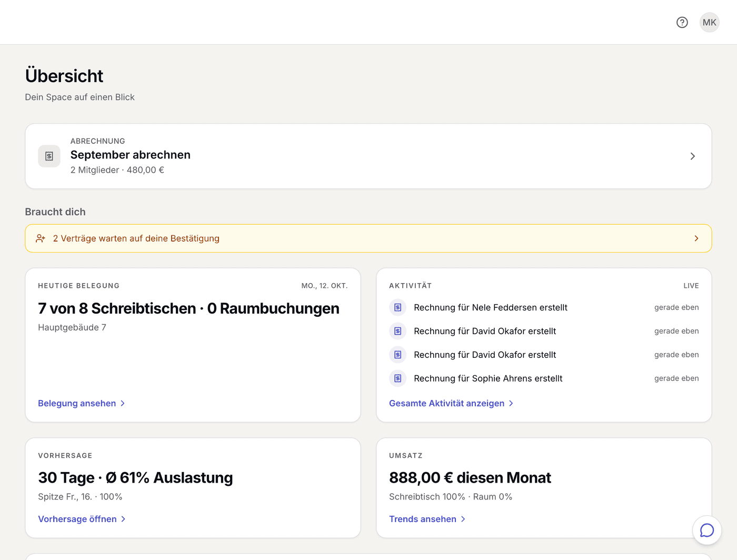737x560 pixels.
Task: Click the 30 Tage Ø 61% Auslastung heading
Action: 135,478
